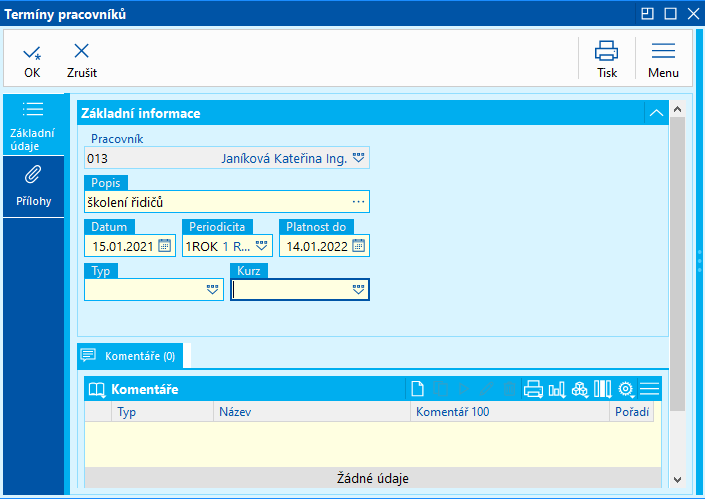705x499 pixels.
Task: Print via the Tisk button
Action: pos(607,59)
